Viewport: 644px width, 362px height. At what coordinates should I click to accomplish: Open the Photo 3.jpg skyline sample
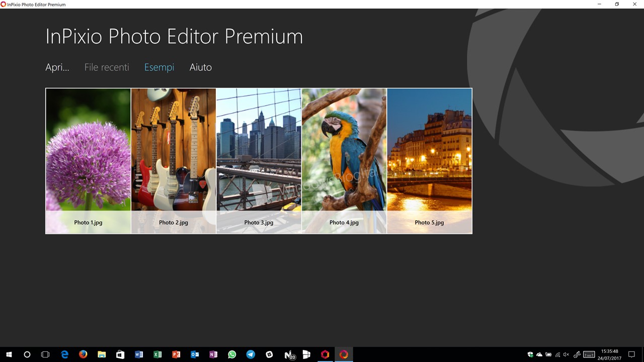(259, 161)
